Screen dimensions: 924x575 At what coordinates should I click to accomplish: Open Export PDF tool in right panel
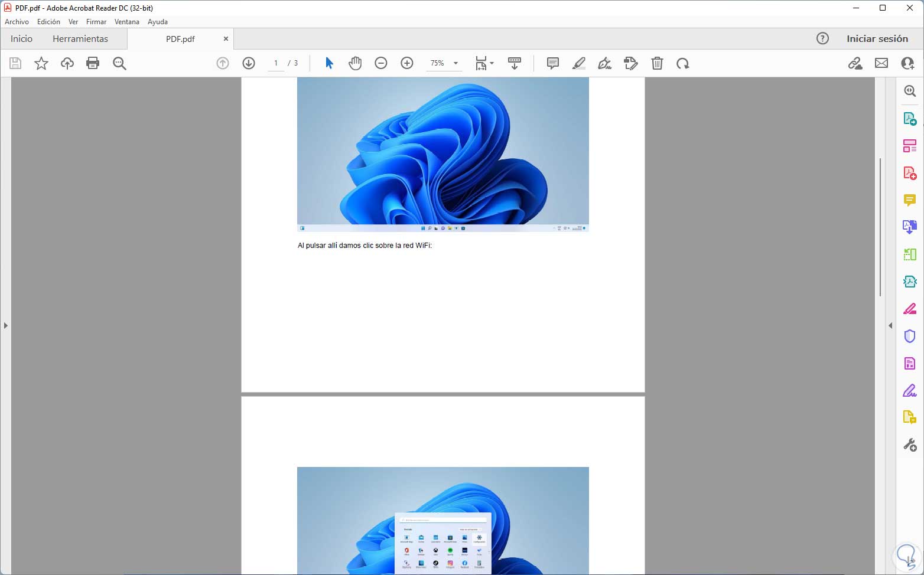point(910,119)
